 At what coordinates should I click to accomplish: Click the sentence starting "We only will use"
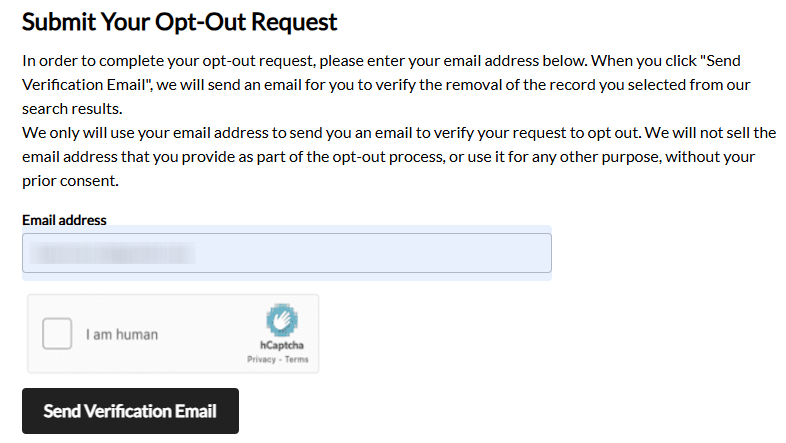tap(300, 132)
